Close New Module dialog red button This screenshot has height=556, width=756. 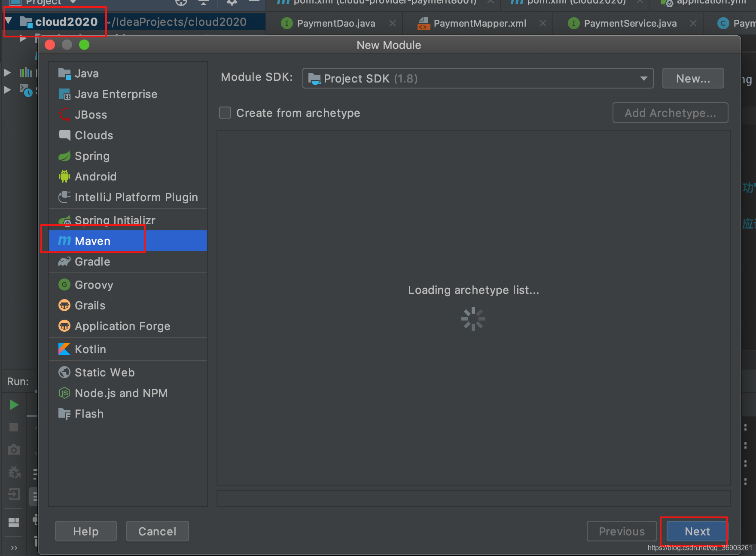pyautogui.click(x=50, y=45)
